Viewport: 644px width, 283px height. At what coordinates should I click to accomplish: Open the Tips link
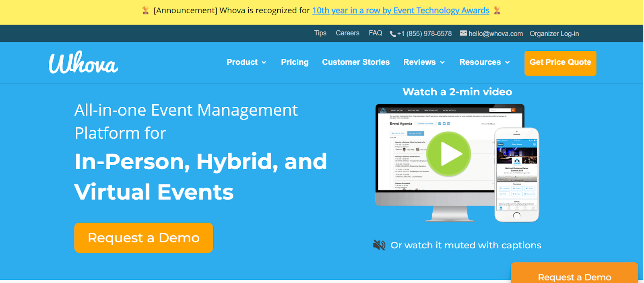320,33
